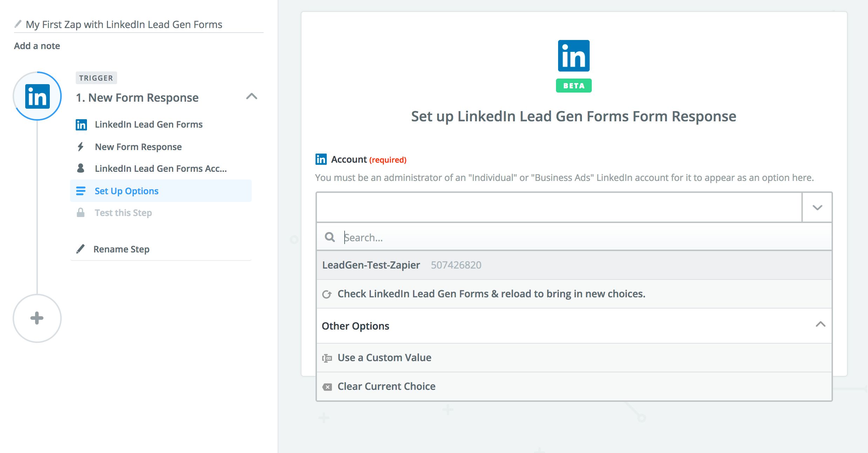This screenshot has width=868, height=453.
Task: Click the LinkedIn trigger circle icon
Action: [37, 96]
